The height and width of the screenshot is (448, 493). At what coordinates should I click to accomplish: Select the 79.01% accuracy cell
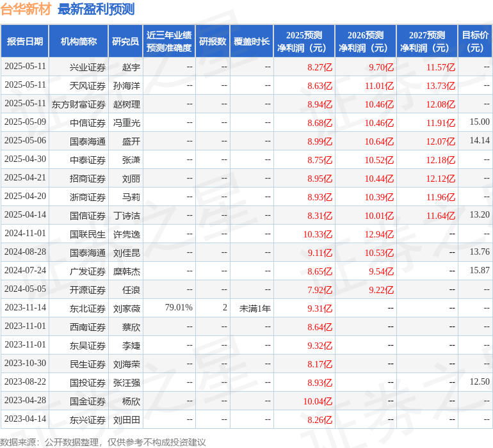tap(179, 308)
